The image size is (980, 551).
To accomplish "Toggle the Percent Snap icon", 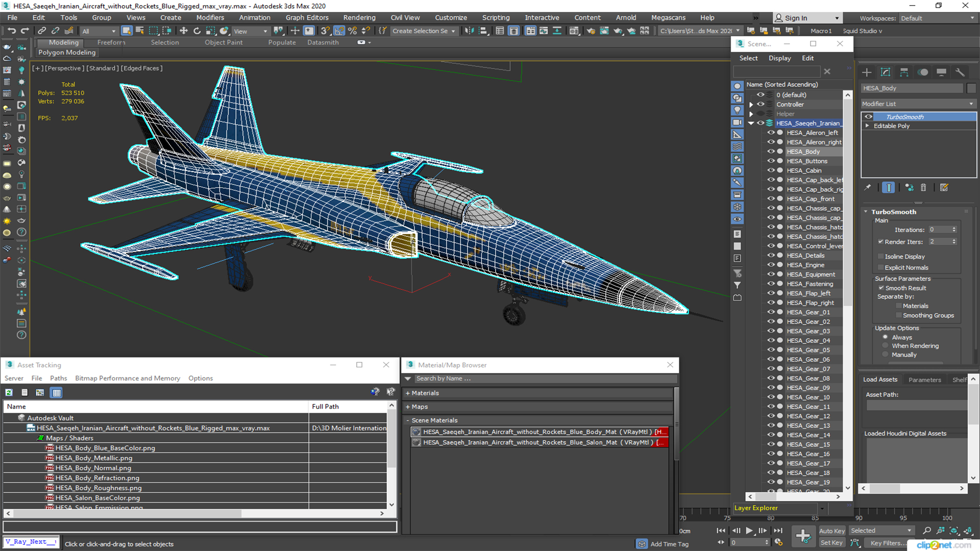I will click(x=352, y=31).
